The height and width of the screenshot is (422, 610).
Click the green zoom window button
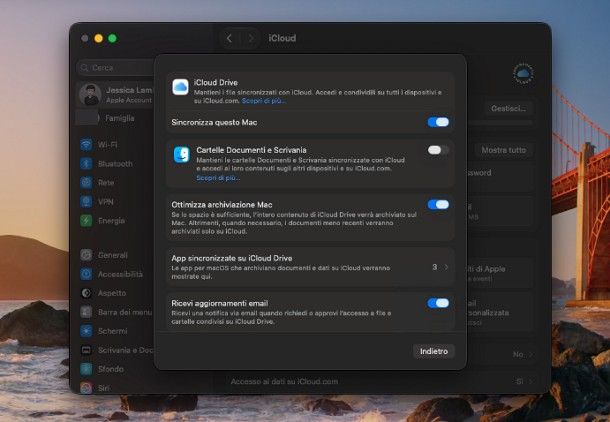[x=112, y=38]
